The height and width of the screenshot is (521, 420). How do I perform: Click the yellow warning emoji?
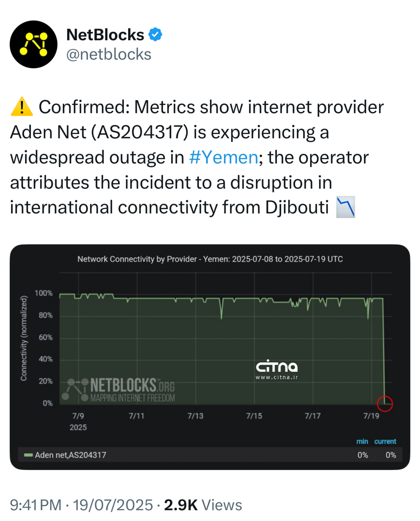click(22, 107)
